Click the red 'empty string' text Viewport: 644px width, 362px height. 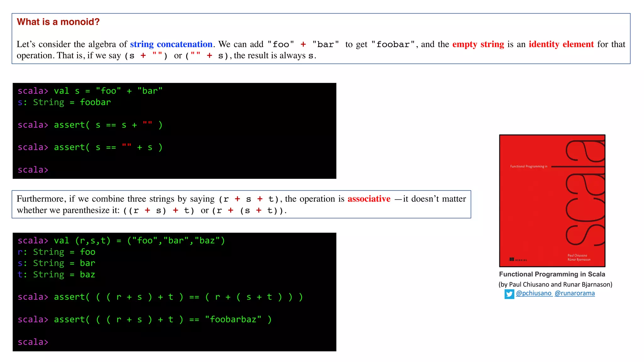(478, 44)
